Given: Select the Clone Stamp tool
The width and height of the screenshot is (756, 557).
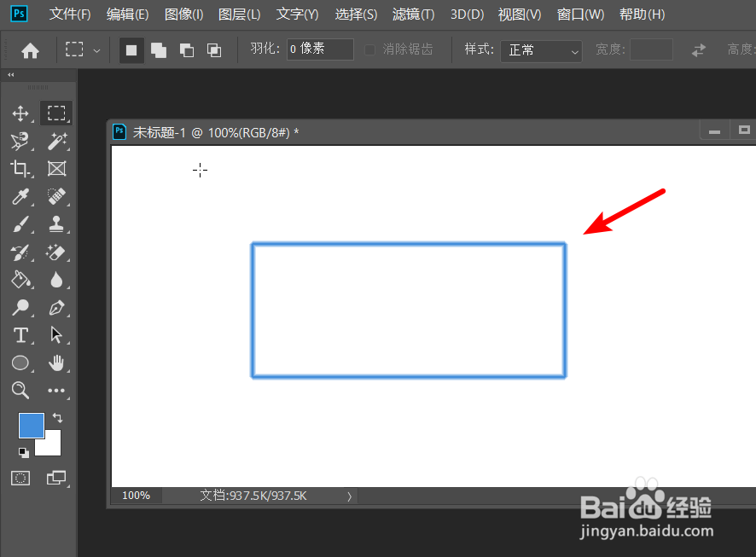Looking at the screenshot, I should (57, 224).
